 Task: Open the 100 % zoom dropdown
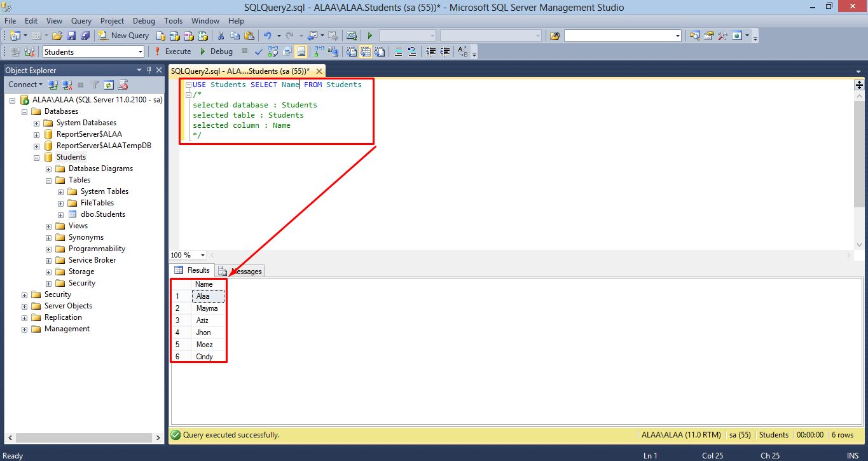202,255
